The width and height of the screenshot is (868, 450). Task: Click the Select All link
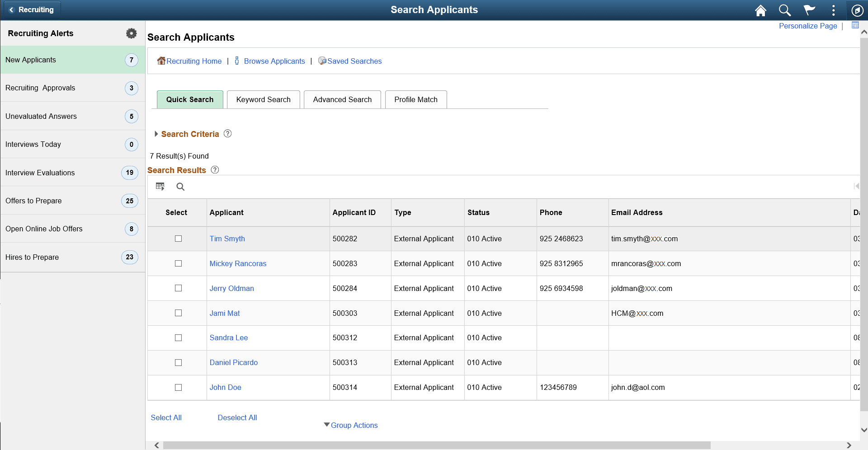point(166,417)
